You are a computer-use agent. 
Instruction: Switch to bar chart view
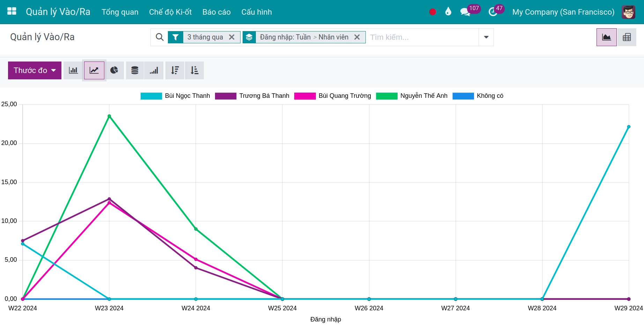[x=73, y=70]
